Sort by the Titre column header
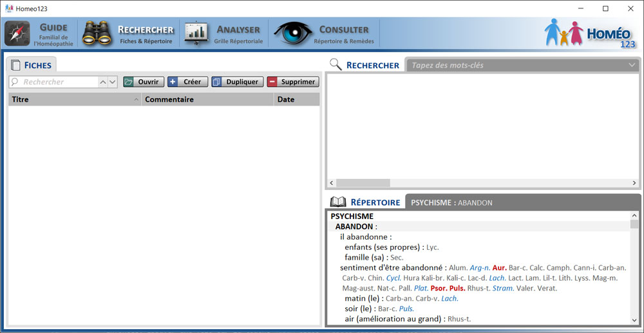This screenshot has width=644, height=333. tap(75, 99)
